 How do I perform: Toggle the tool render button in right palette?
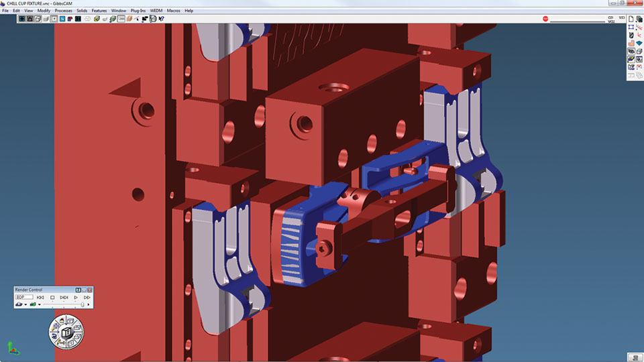click(x=631, y=59)
